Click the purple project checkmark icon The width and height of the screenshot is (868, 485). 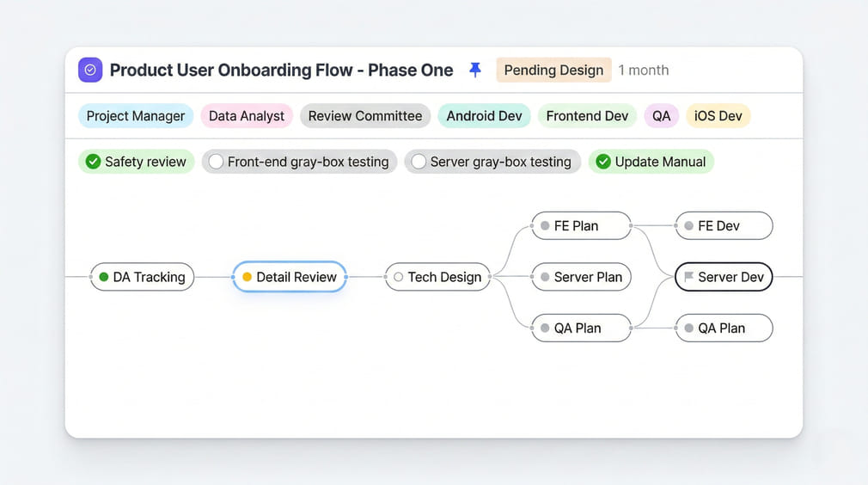coord(90,70)
